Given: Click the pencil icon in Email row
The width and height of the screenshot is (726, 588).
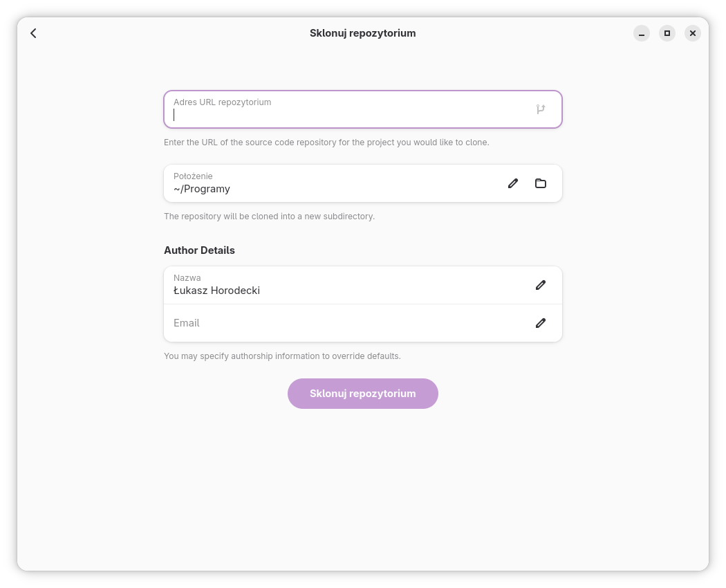Looking at the screenshot, I should coord(541,323).
